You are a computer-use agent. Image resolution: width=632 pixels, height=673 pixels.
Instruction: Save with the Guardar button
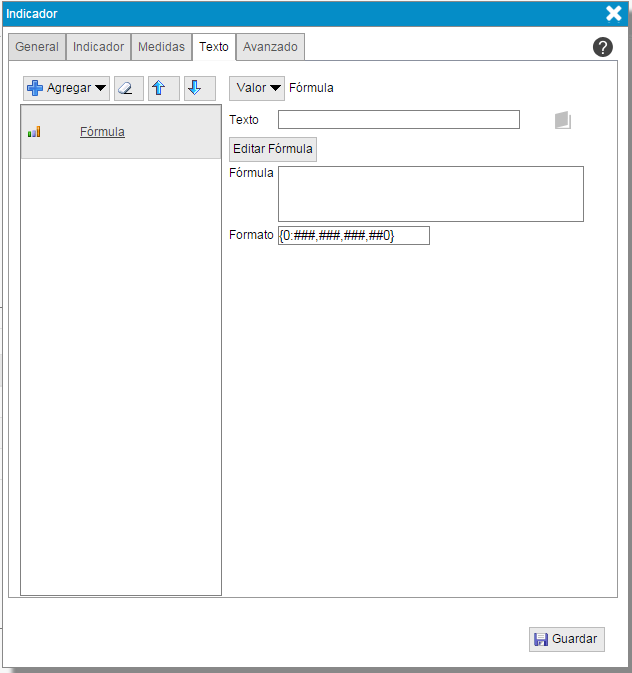[x=566, y=639]
